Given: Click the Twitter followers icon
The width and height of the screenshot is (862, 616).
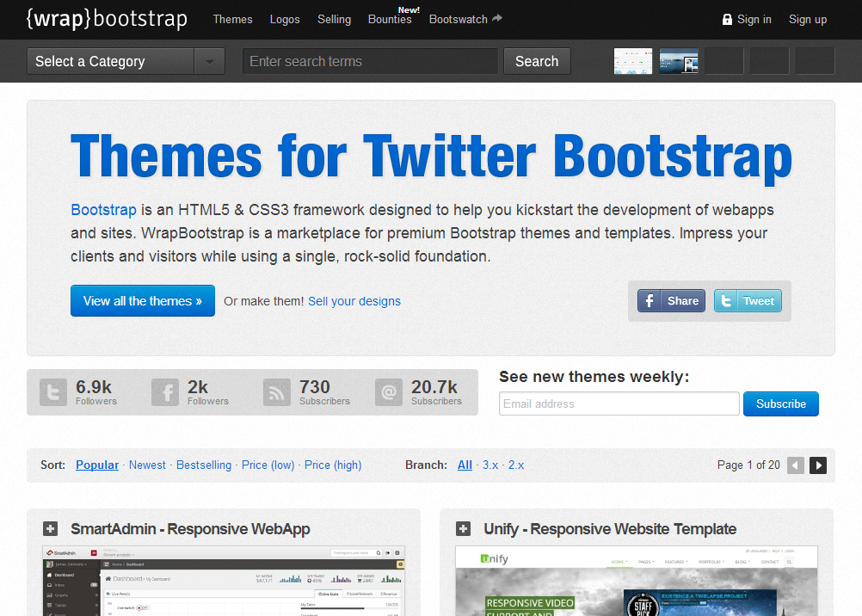Looking at the screenshot, I should click(x=52, y=392).
